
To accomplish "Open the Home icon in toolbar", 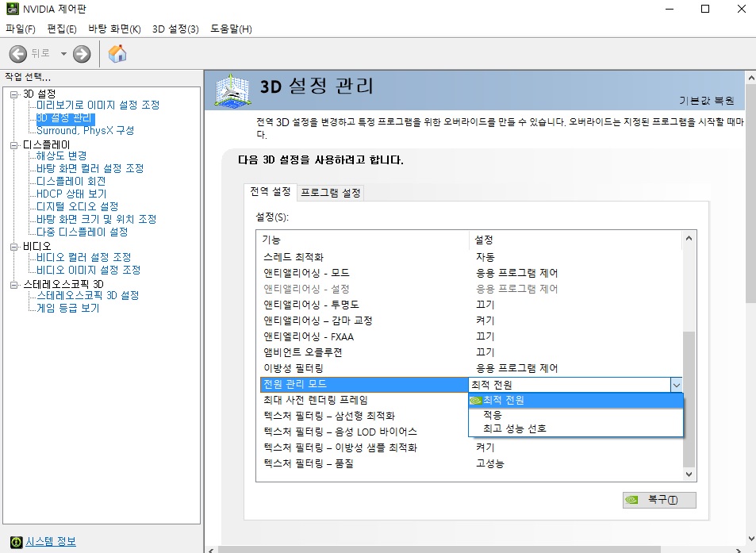I will tap(117, 53).
